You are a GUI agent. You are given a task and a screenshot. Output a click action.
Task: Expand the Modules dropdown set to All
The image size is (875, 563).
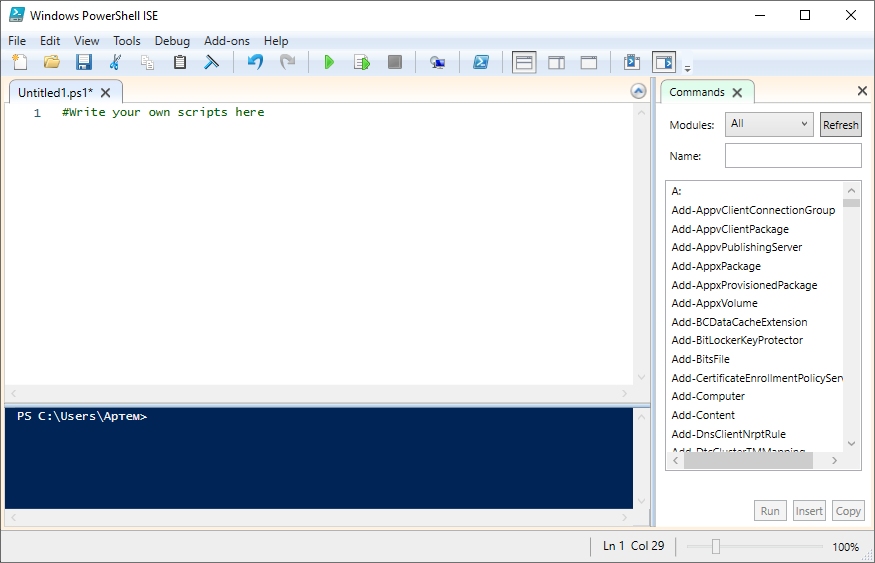pyautogui.click(x=770, y=124)
